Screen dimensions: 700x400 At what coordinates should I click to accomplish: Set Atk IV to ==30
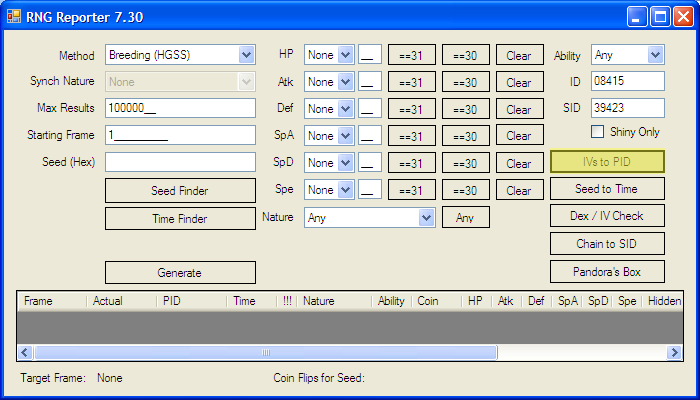click(465, 83)
